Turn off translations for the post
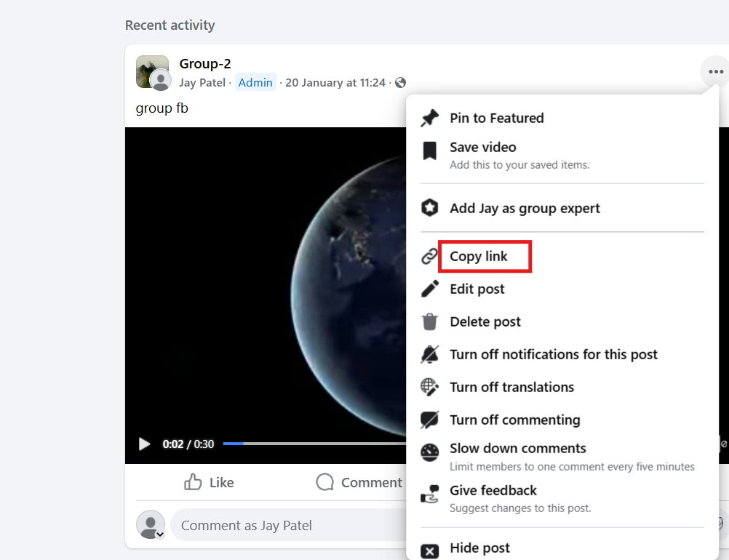The image size is (729, 560). [511, 387]
